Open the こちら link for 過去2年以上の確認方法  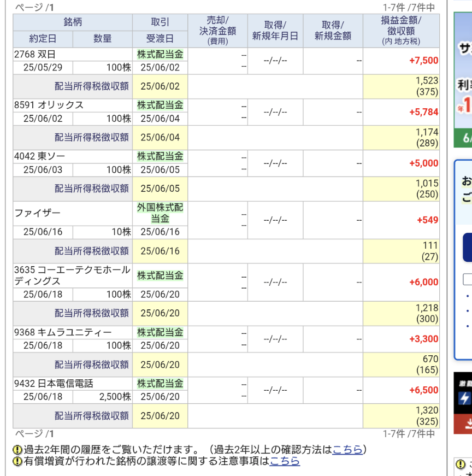coord(347,449)
